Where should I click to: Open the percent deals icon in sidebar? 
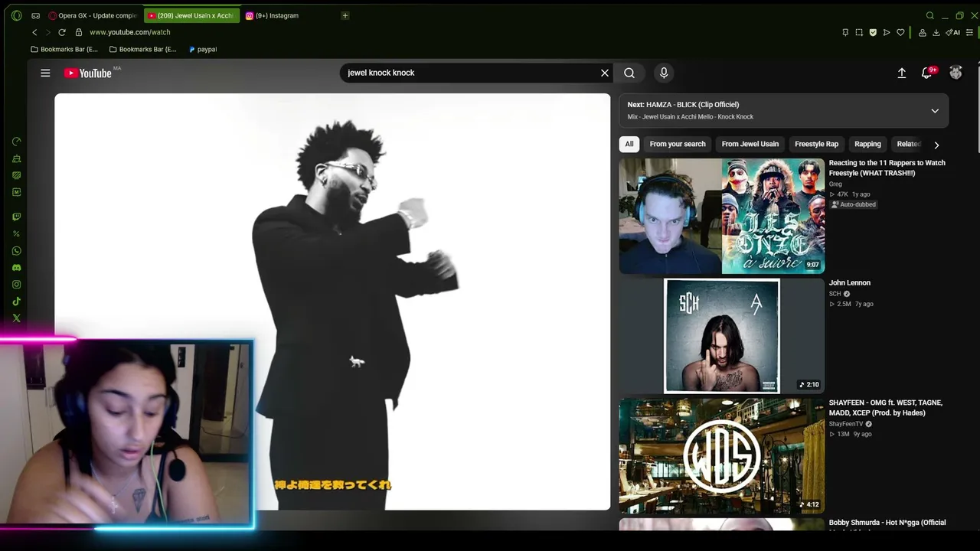pyautogui.click(x=17, y=234)
